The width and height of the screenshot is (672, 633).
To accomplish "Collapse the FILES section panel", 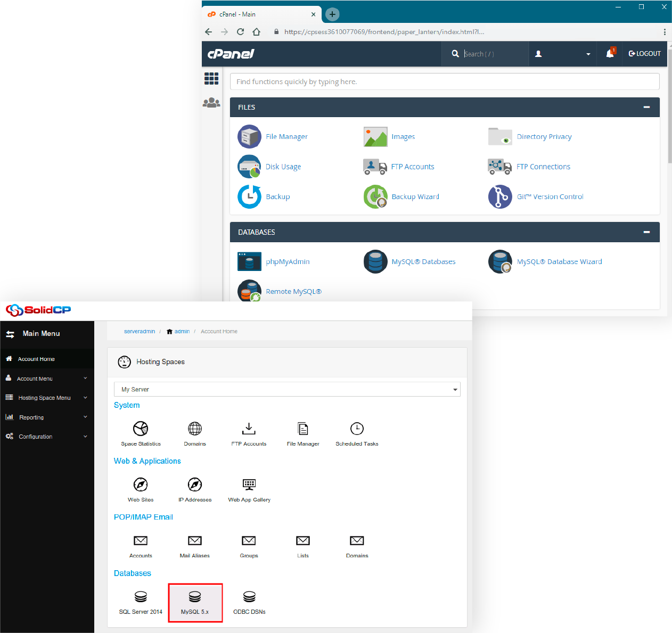I will (x=647, y=107).
